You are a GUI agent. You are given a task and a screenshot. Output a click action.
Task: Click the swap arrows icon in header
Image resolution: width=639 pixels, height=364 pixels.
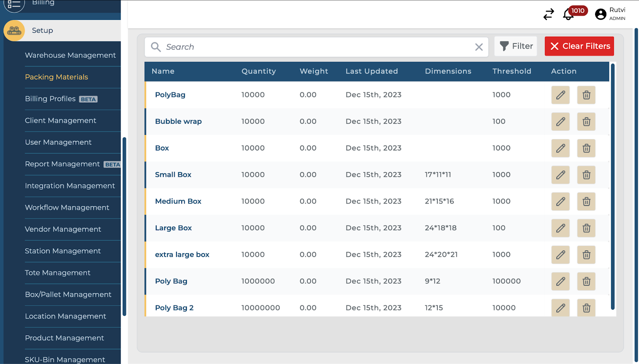pos(549,14)
